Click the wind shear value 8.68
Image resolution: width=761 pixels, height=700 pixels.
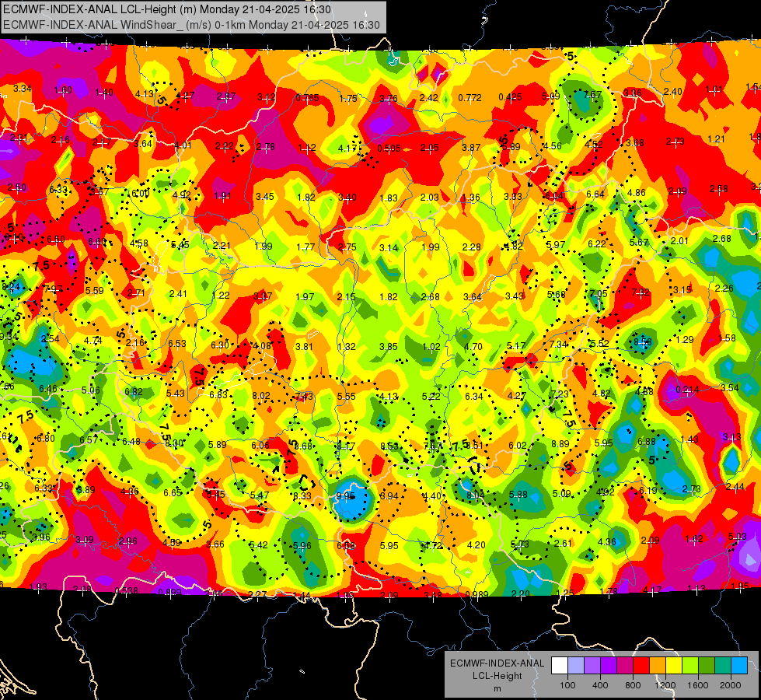point(303,446)
